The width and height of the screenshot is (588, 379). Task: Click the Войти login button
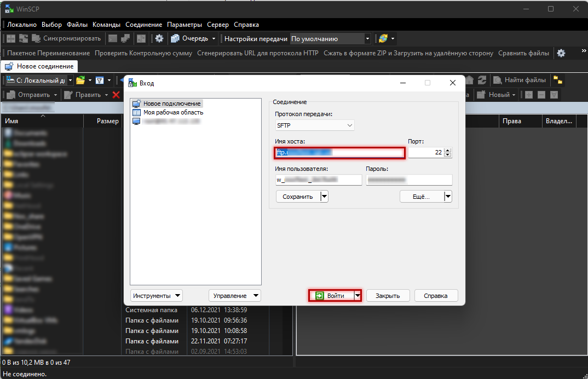pos(331,296)
